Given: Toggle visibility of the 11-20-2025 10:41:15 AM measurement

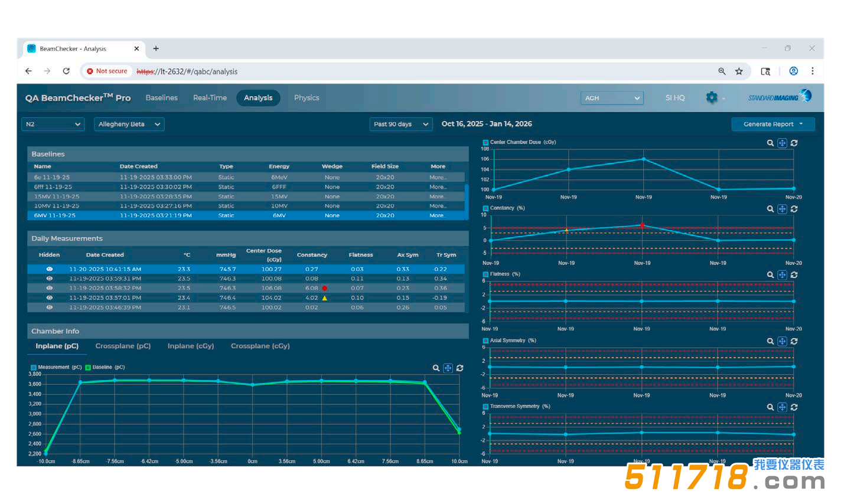Looking at the screenshot, I should point(50,269).
